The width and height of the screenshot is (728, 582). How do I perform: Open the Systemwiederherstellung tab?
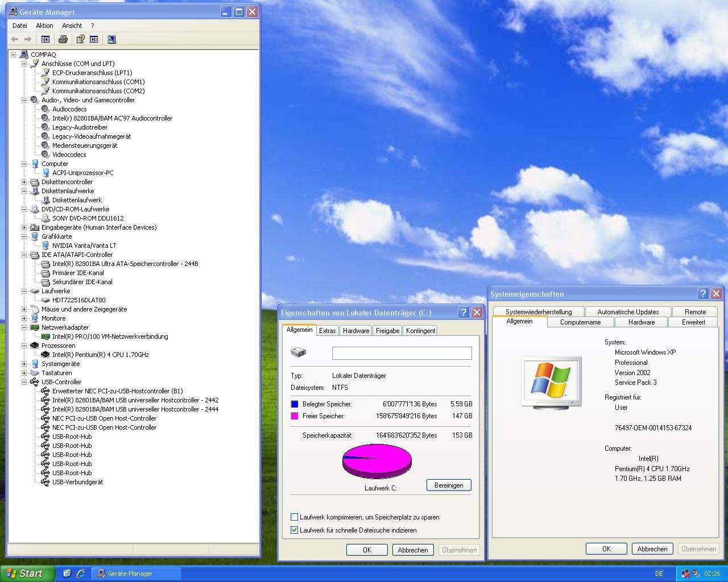539,312
